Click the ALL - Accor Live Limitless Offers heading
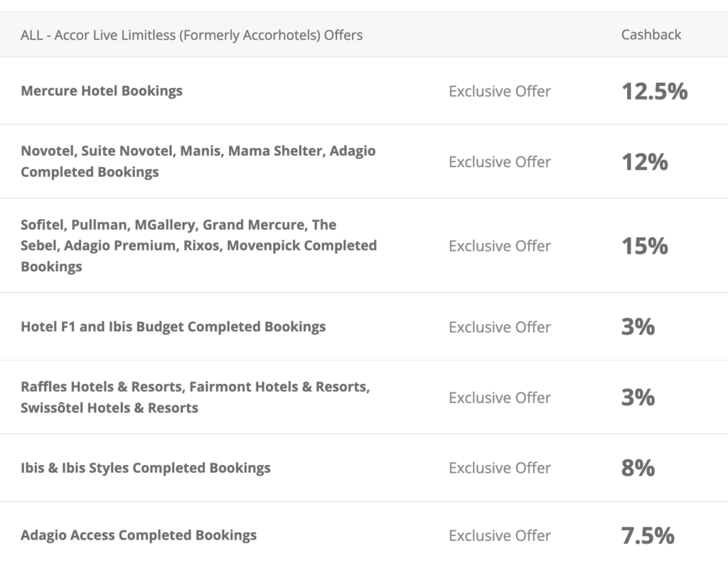 coord(192,36)
